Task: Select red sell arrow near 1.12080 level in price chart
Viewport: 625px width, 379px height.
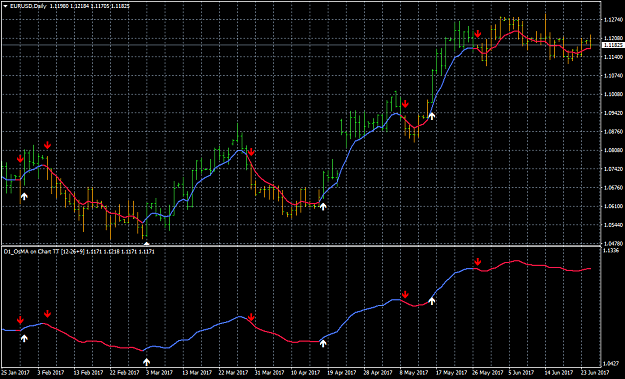Action: tap(478, 33)
